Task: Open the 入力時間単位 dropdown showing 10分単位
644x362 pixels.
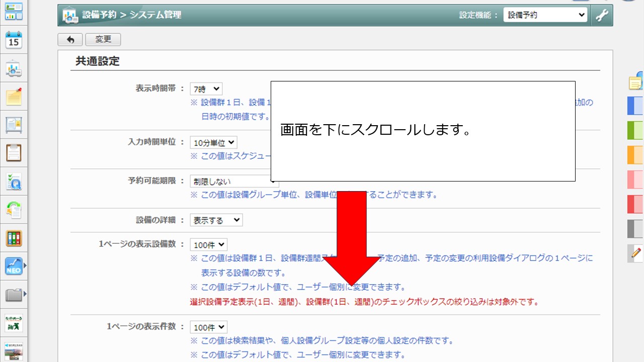Action: (x=213, y=143)
